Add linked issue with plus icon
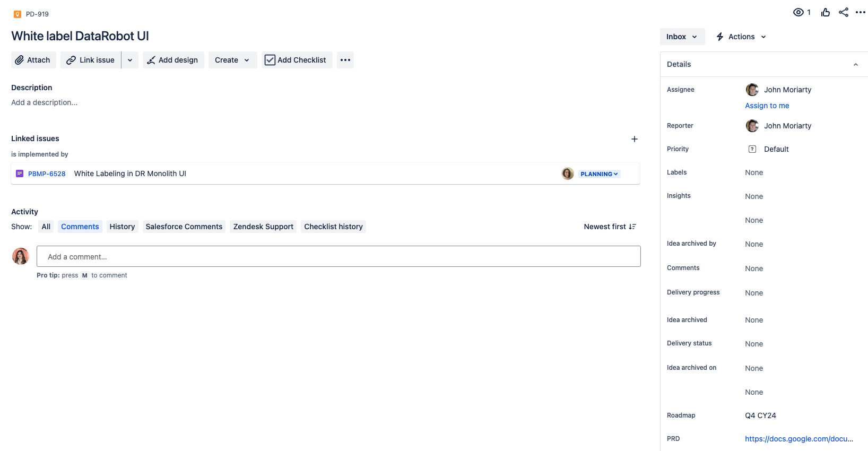868x451 pixels. (x=634, y=139)
